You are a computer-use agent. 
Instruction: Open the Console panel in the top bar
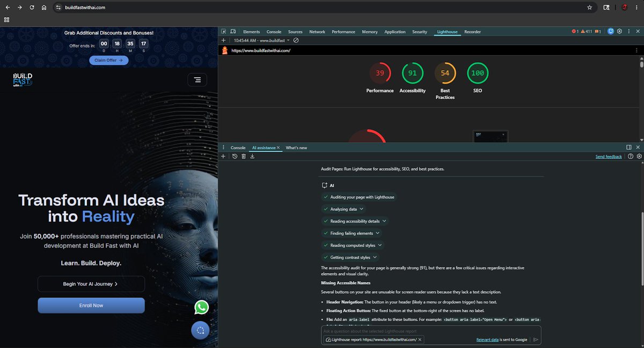pyautogui.click(x=274, y=32)
